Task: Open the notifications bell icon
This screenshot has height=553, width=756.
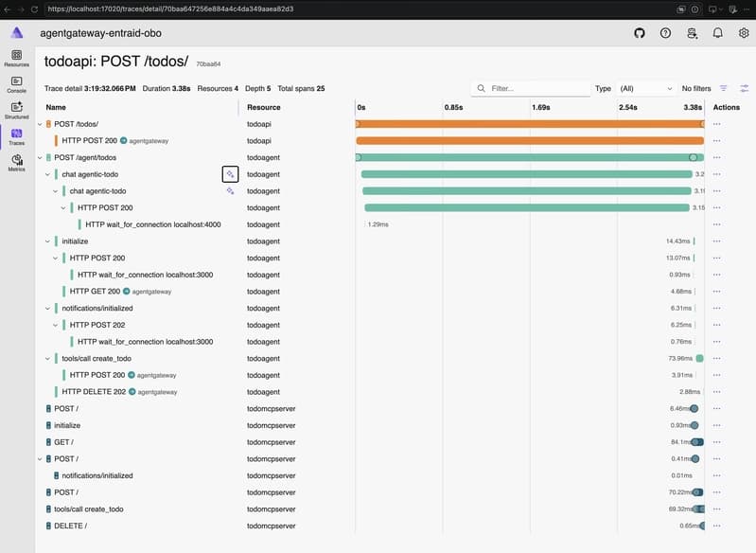Action: (x=718, y=33)
